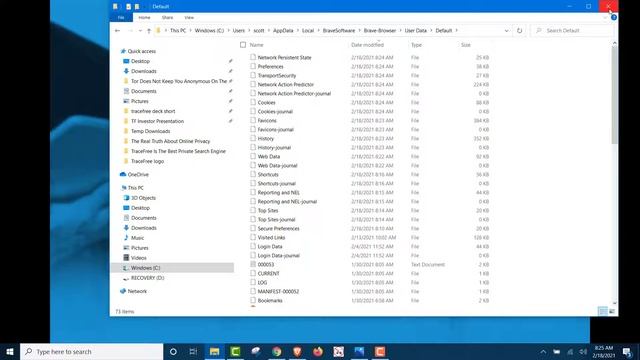This screenshot has height=360, width=640.
Task: Expand chevron after User Data in address bar
Action: [431, 31]
